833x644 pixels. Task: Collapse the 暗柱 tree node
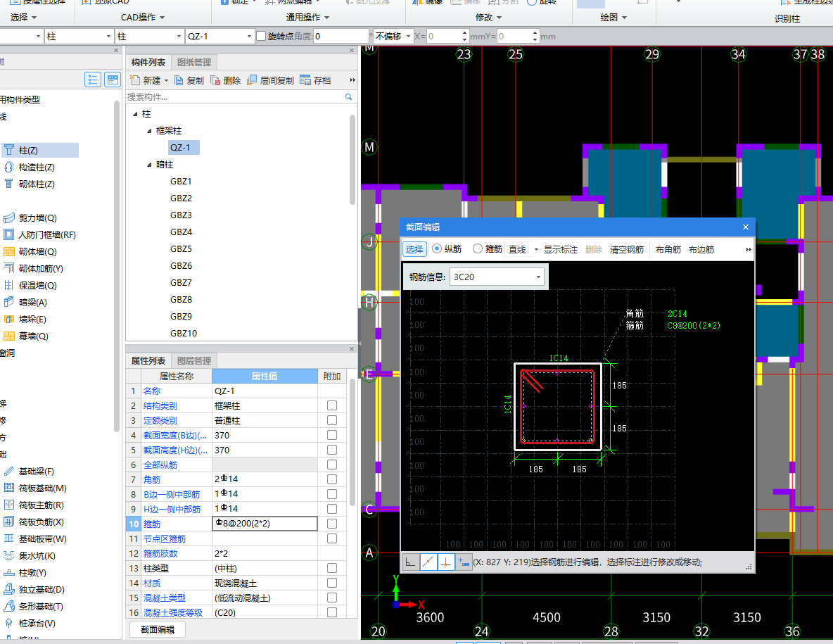(x=149, y=165)
